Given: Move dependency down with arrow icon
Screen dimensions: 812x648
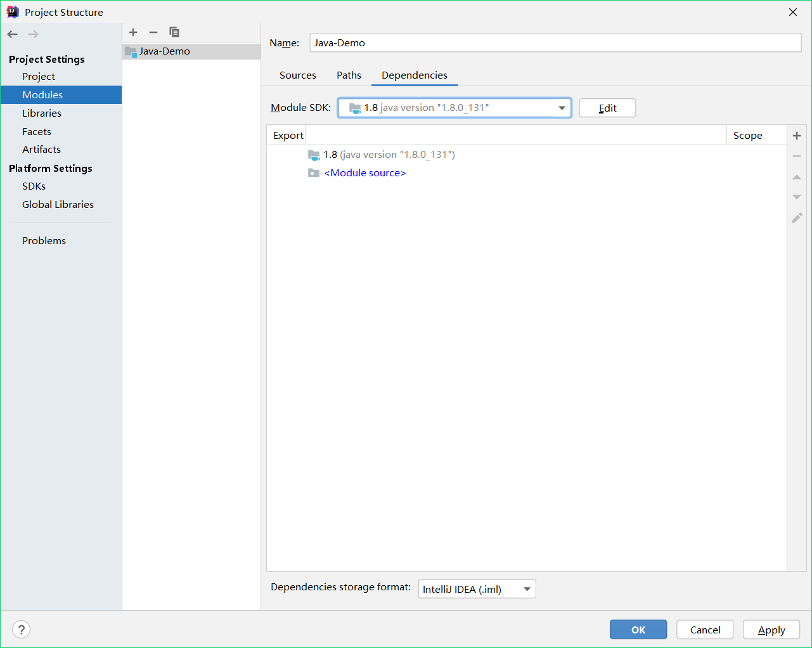Looking at the screenshot, I should [797, 197].
